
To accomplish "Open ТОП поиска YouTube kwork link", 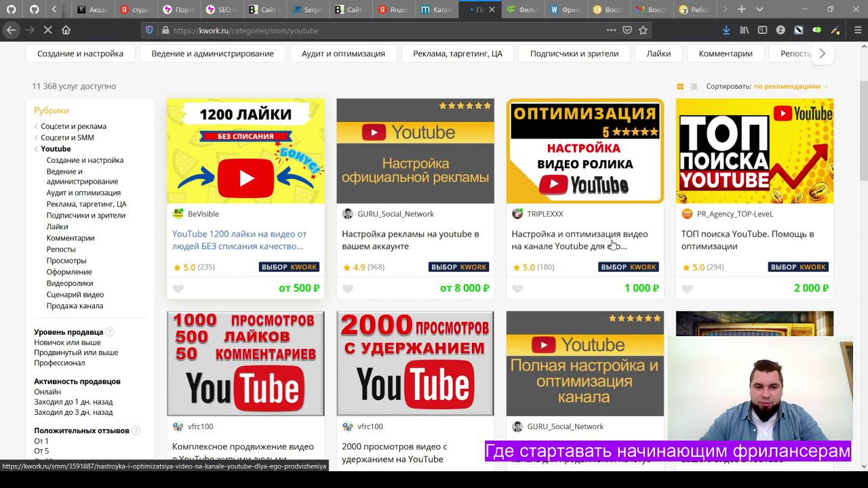I will (x=747, y=240).
